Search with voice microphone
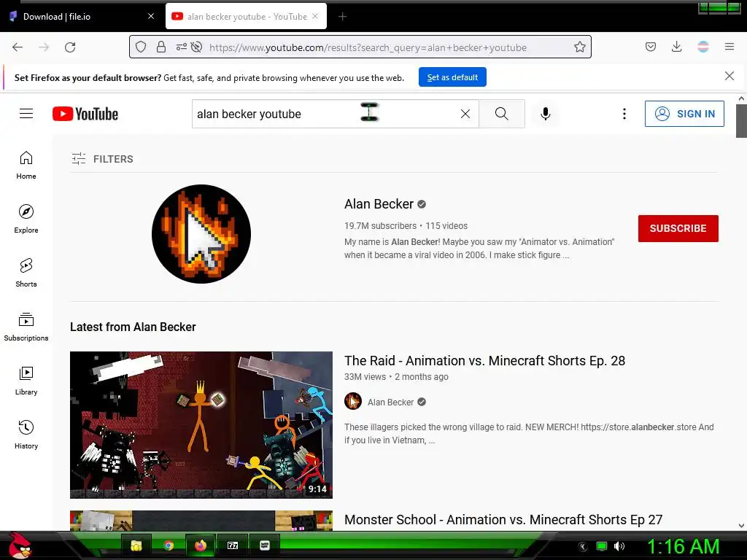Viewport: 747px width, 560px height. pos(546,114)
